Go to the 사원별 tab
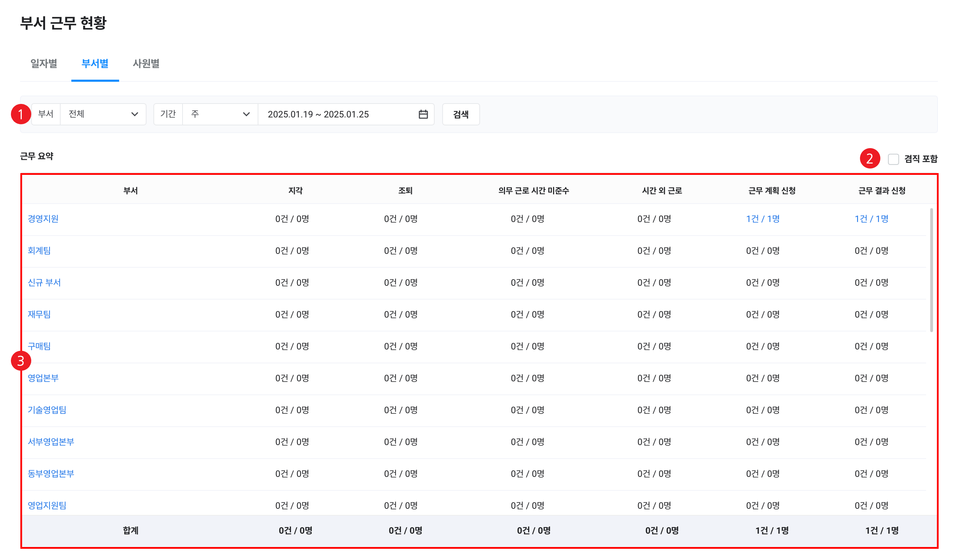The width and height of the screenshot is (959, 560). pos(146,64)
